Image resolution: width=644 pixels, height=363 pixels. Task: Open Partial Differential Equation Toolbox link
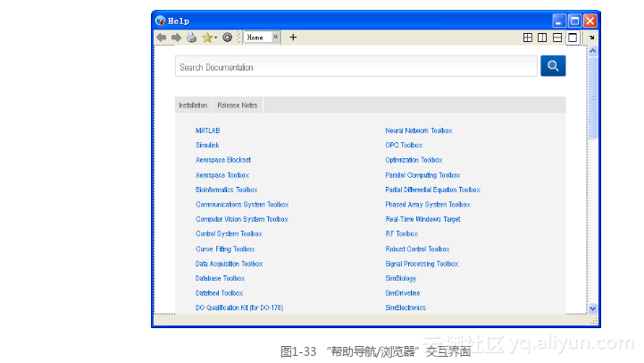point(432,190)
